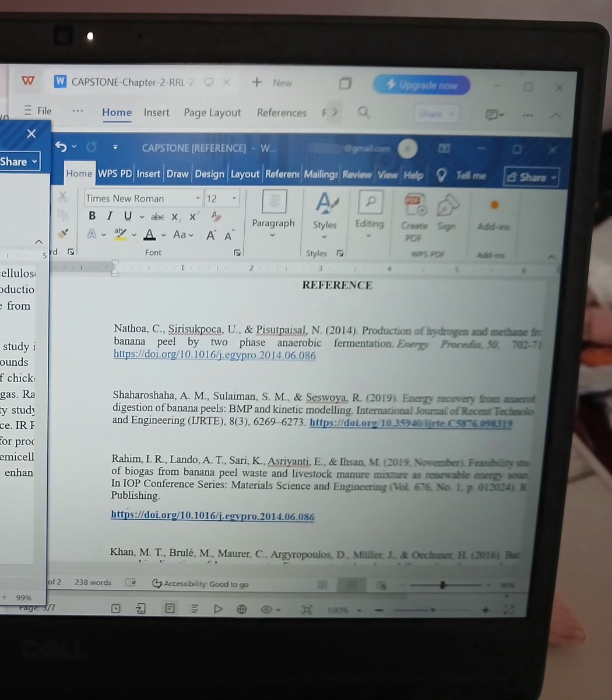Apply the font color A swatch
The image size is (612, 700).
tap(150, 235)
